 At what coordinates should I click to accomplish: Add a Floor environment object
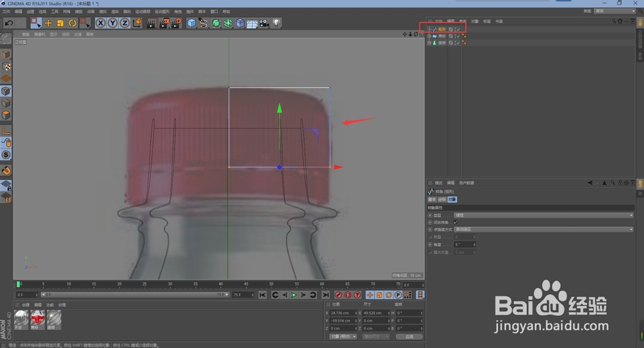pyautogui.click(x=252, y=23)
